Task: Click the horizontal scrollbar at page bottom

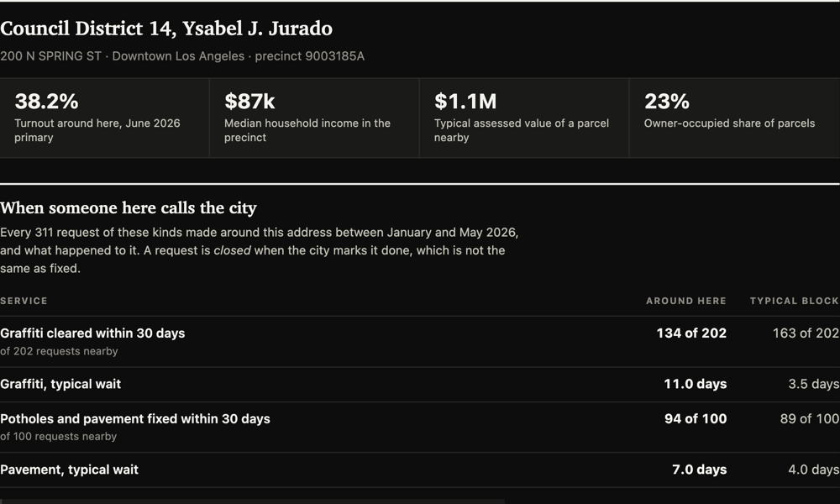Action: (252, 501)
